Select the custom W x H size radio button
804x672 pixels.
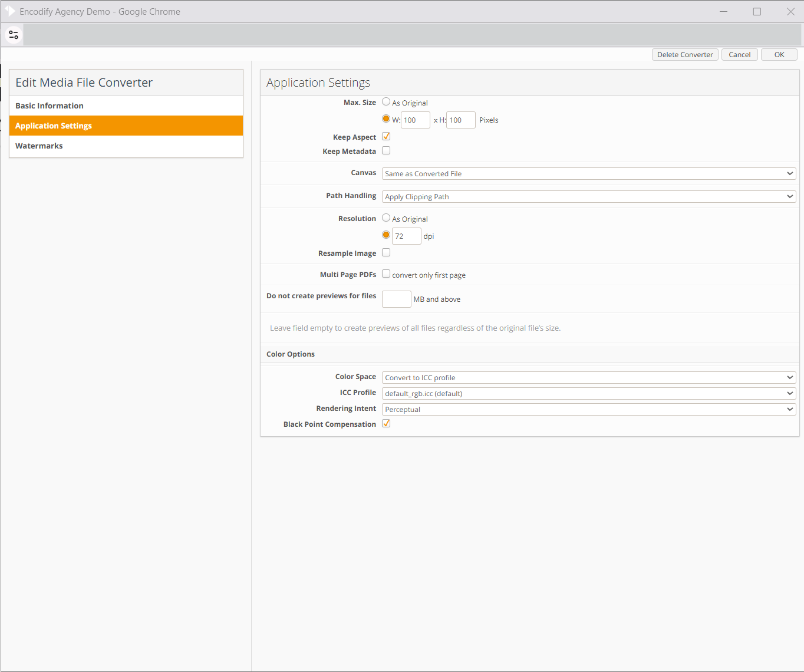[386, 118]
